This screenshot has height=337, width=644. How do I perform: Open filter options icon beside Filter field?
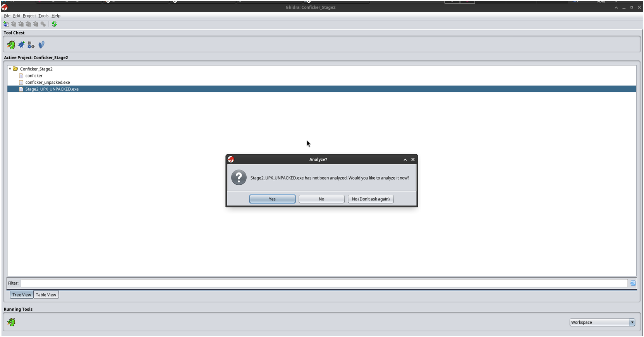tap(633, 283)
